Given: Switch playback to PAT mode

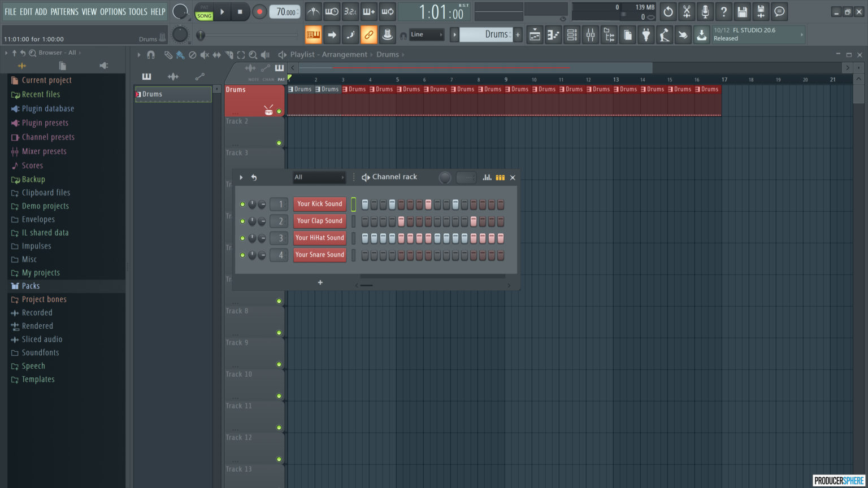Looking at the screenshot, I should pyautogui.click(x=204, y=7).
